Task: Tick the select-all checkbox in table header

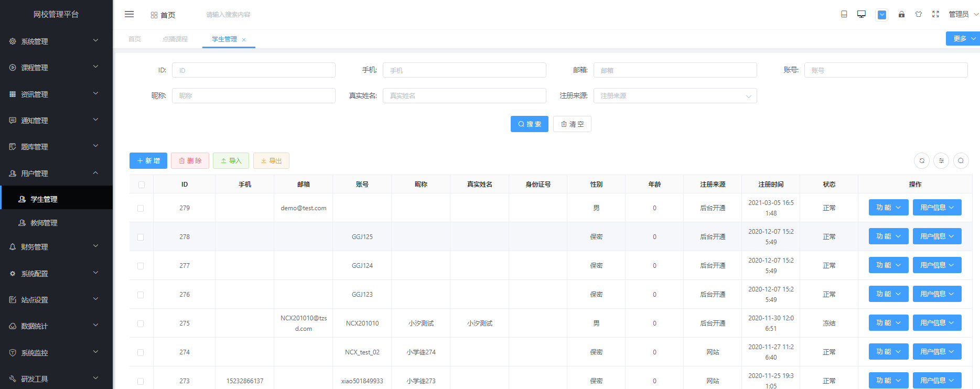Action: pos(141,185)
